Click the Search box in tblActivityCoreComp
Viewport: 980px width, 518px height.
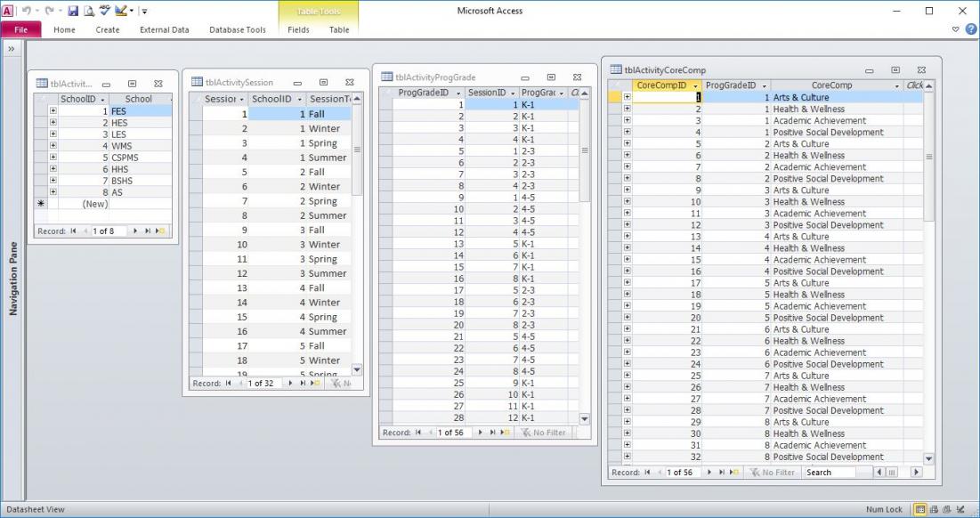point(829,473)
